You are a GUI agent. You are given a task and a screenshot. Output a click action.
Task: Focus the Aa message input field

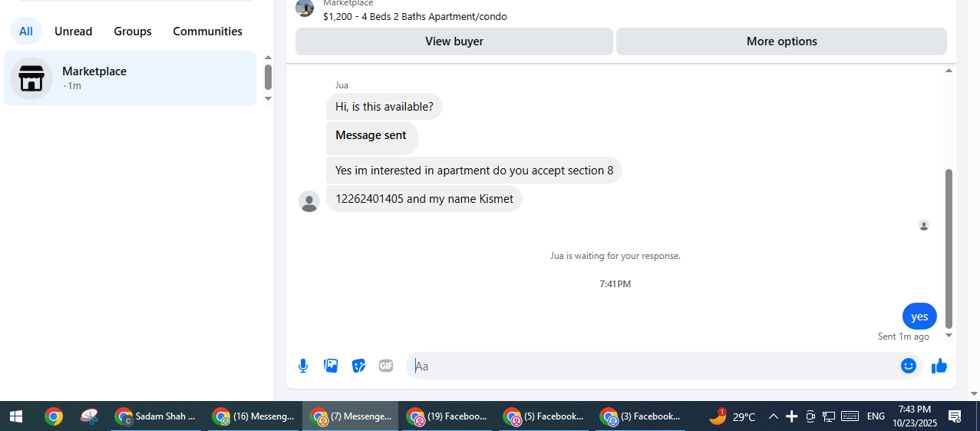pyautogui.click(x=652, y=366)
